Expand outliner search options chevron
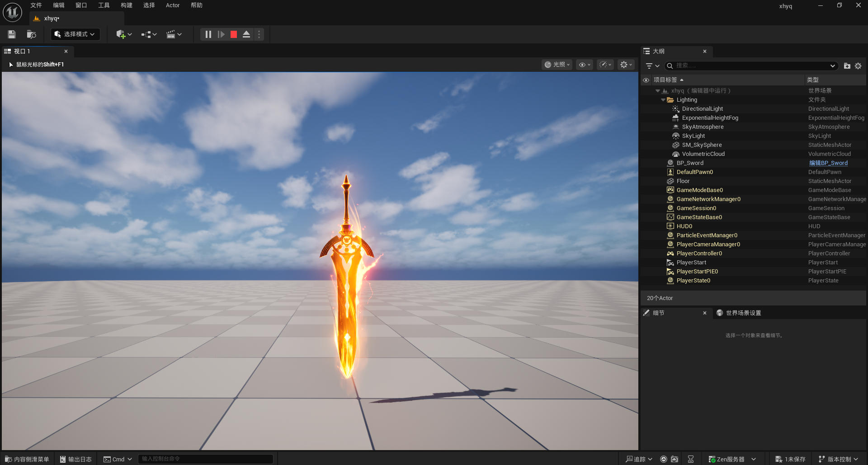The width and height of the screenshot is (868, 465). tap(833, 66)
